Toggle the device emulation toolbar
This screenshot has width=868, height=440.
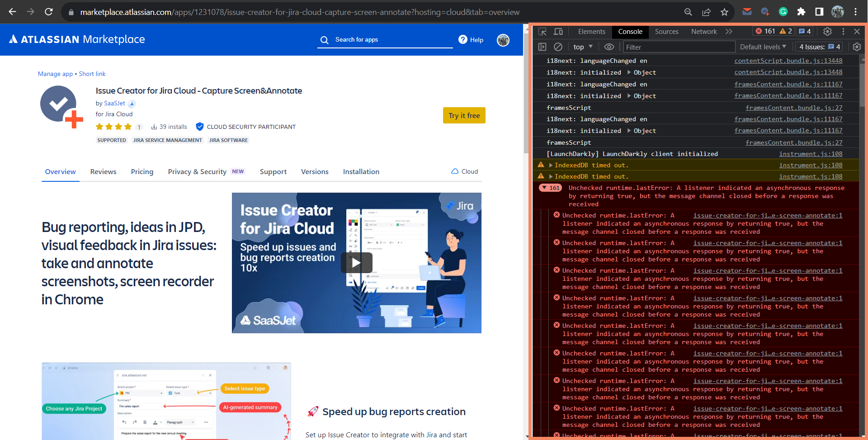coord(558,31)
